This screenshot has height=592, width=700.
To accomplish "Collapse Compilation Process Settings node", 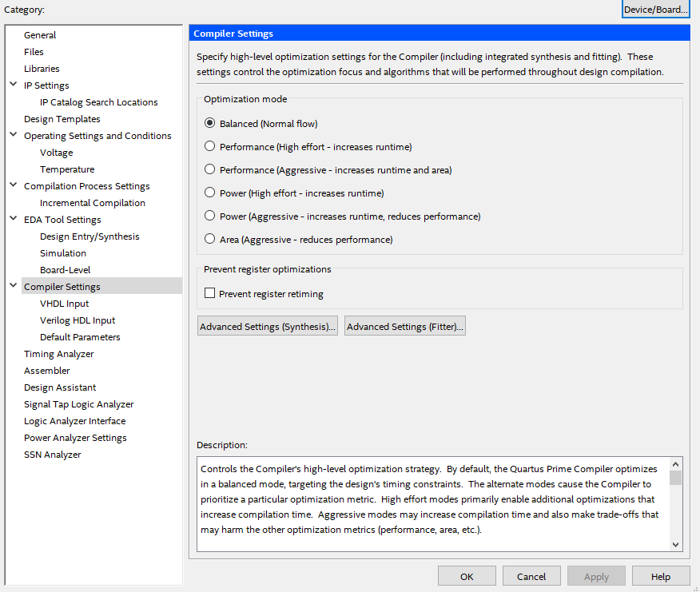I will coord(14,185).
